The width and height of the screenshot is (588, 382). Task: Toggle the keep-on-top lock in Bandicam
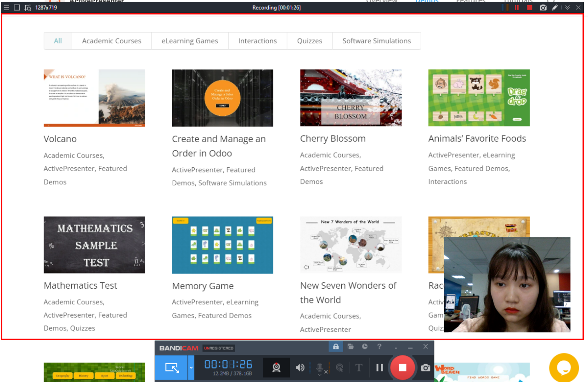(x=335, y=347)
